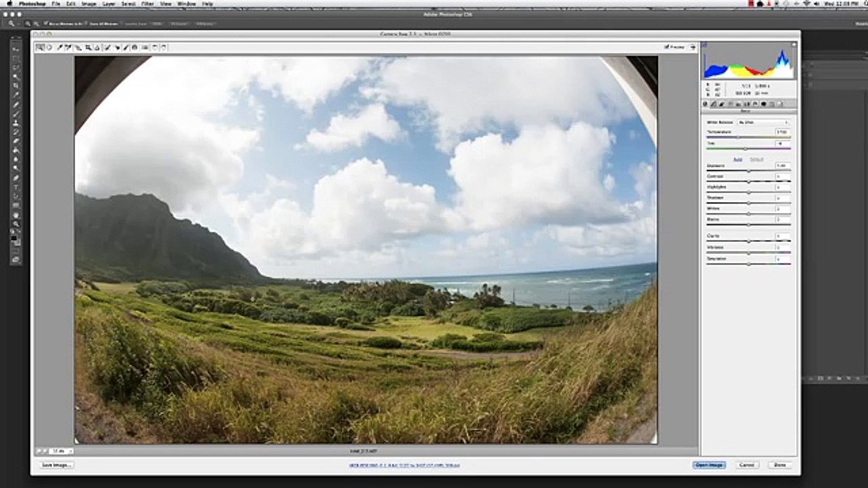
Task: Open the Effects panel tab
Action: coord(755,104)
